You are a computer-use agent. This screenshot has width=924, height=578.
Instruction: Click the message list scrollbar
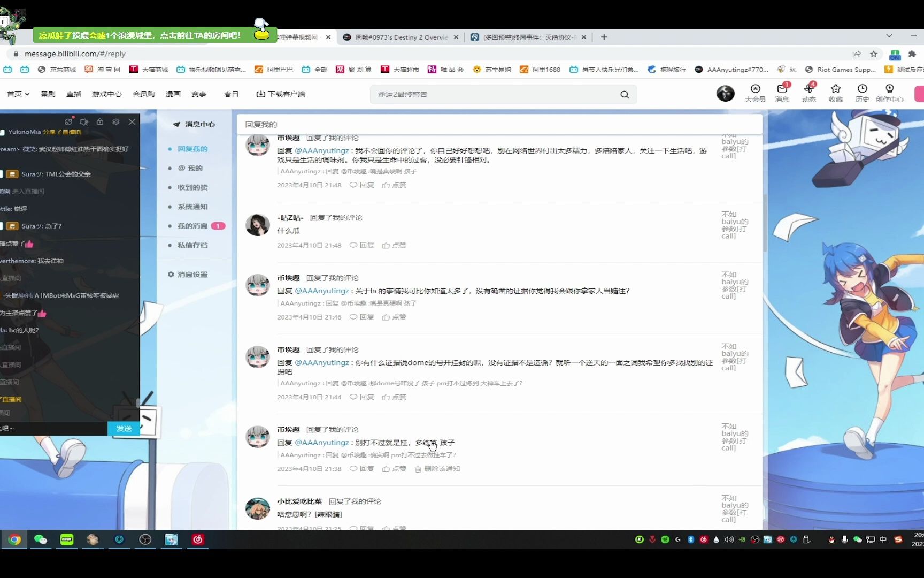click(x=765, y=222)
